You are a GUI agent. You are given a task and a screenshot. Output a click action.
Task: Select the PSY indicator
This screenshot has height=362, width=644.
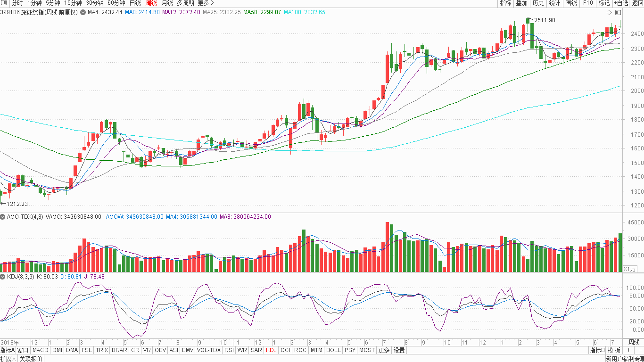click(x=350, y=350)
